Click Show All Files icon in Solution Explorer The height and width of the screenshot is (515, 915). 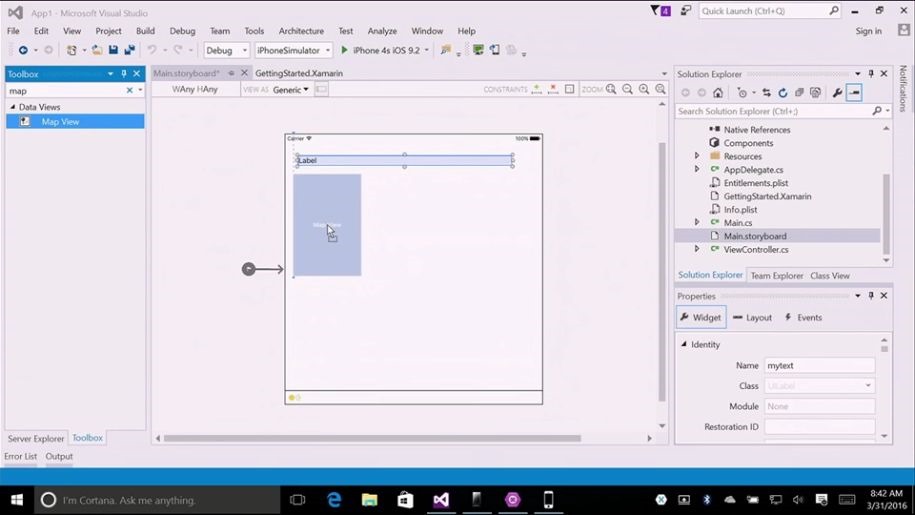(x=815, y=93)
